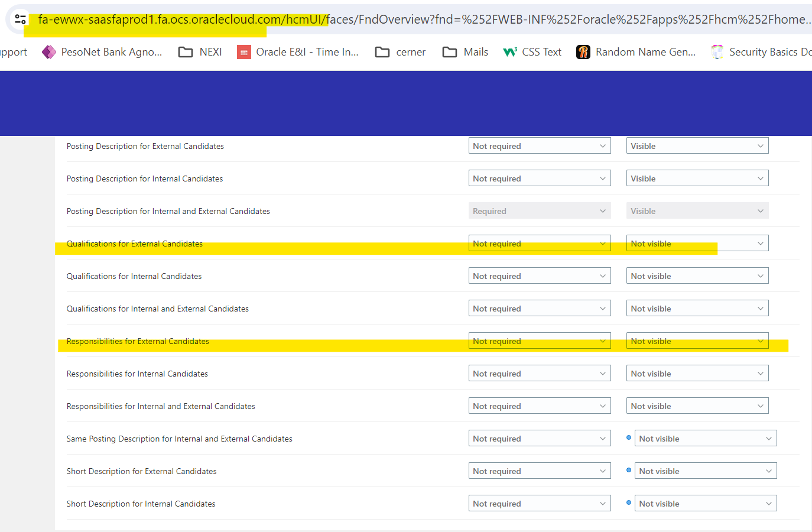Open the CSS Text bookmark
Image resolution: width=812 pixels, height=532 pixels.
[x=532, y=52]
